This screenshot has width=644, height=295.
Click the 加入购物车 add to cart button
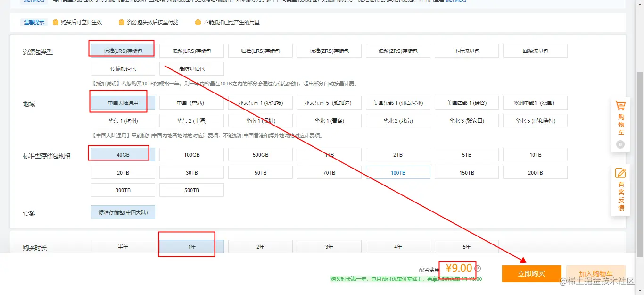(596, 274)
